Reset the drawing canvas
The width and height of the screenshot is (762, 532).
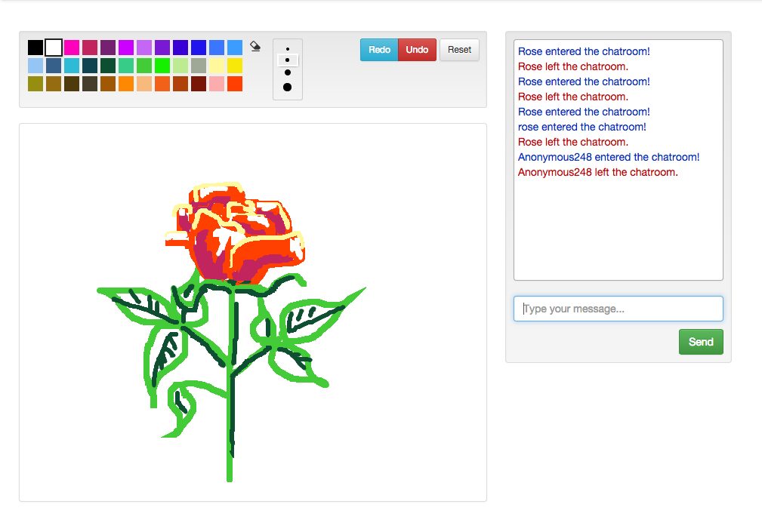click(459, 50)
